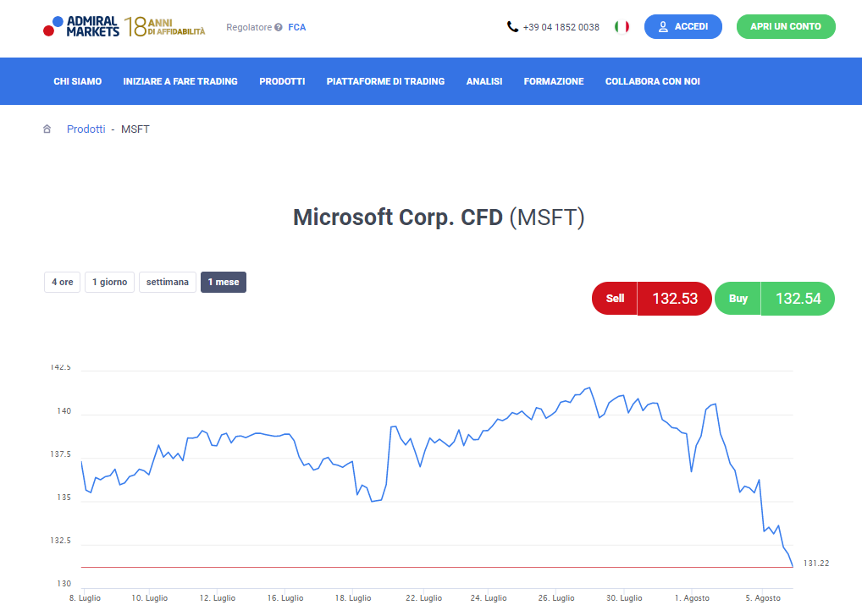
Task: Open the Piattaforme di Trading menu
Action: (385, 81)
